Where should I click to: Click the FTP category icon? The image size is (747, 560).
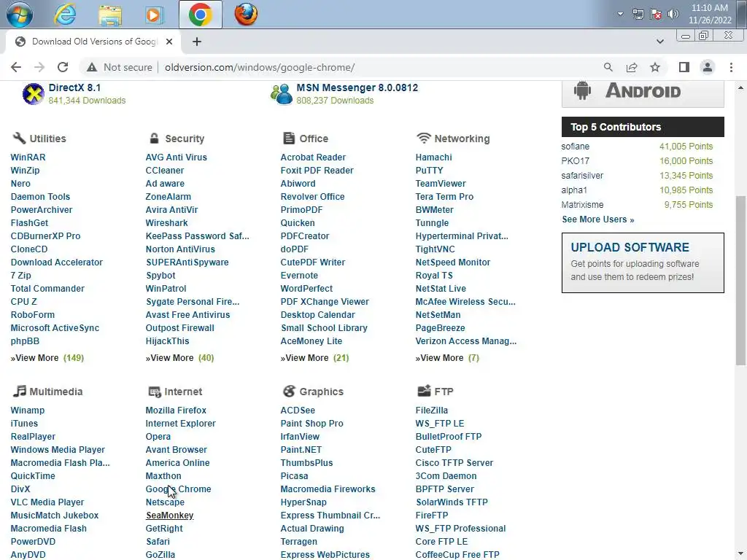(424, 391)
